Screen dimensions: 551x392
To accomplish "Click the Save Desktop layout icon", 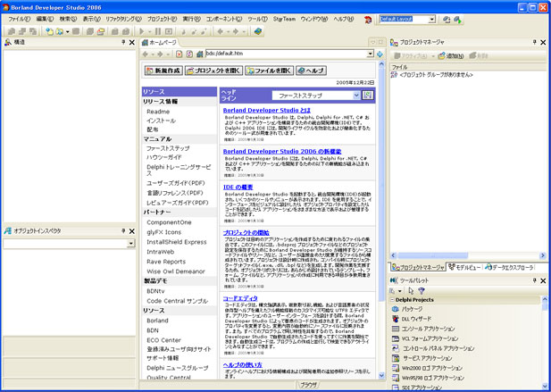I will [447, 20].
